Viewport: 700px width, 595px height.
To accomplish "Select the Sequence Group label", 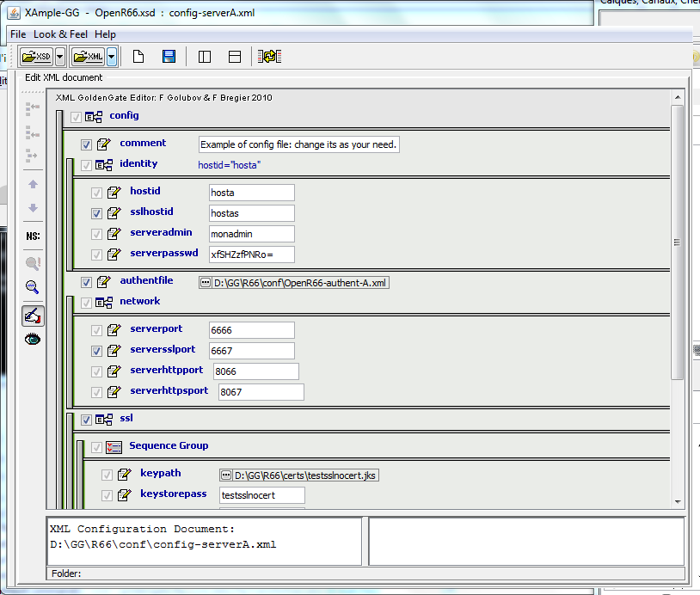I will [169, 445].
